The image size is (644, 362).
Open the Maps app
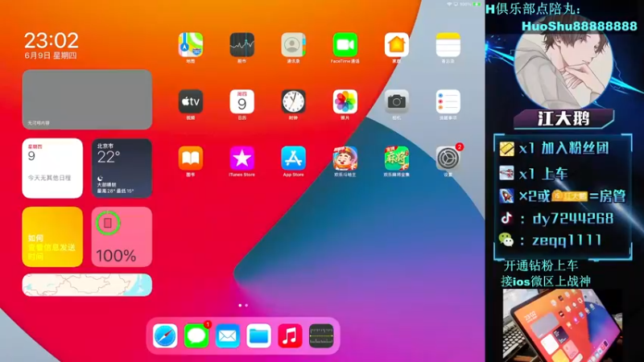point(191,45)
